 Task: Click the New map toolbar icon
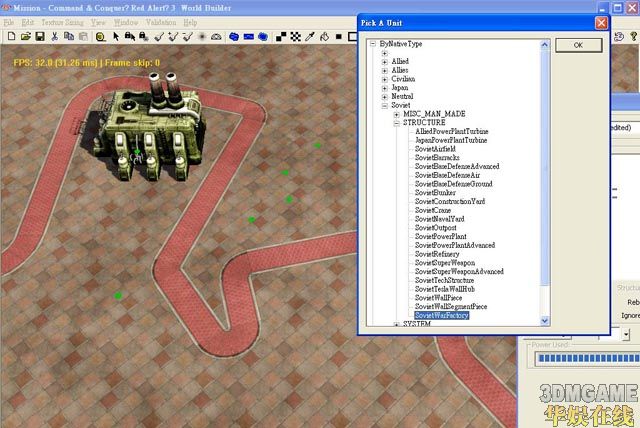pyautogui.click(x=11, y=36)
